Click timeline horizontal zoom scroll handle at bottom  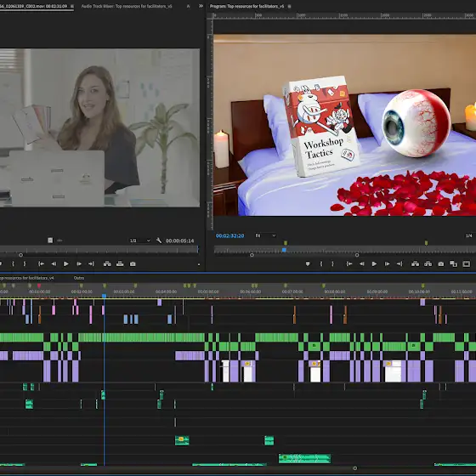pyautogui.click(x=355, y=468)
